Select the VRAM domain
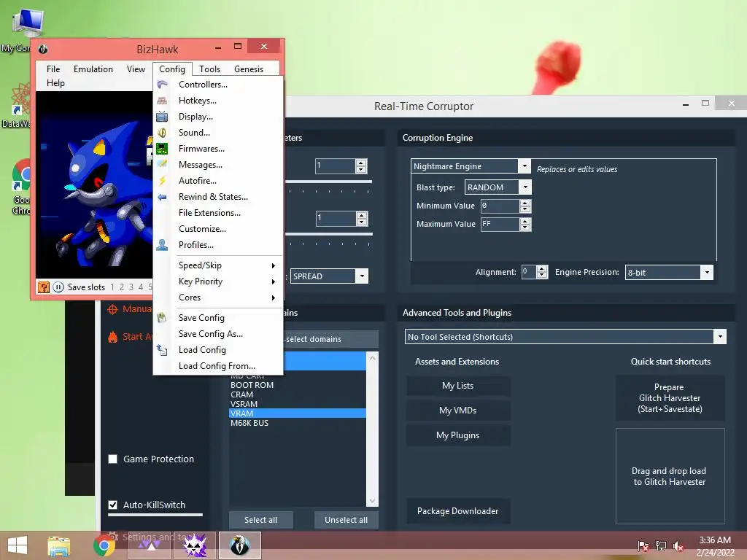Viewport: 747px width, 560px height. 298,413
